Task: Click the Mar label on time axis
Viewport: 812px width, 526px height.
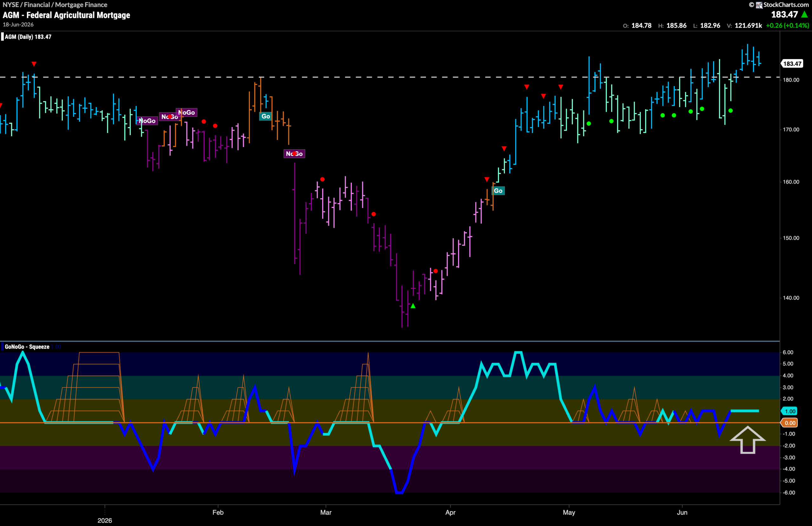Action: pos(326,512)
